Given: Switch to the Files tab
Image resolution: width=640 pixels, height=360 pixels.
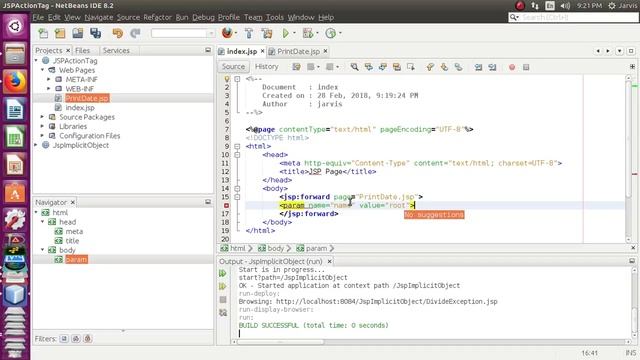Looking at the screenshot, I should (82, 51).
